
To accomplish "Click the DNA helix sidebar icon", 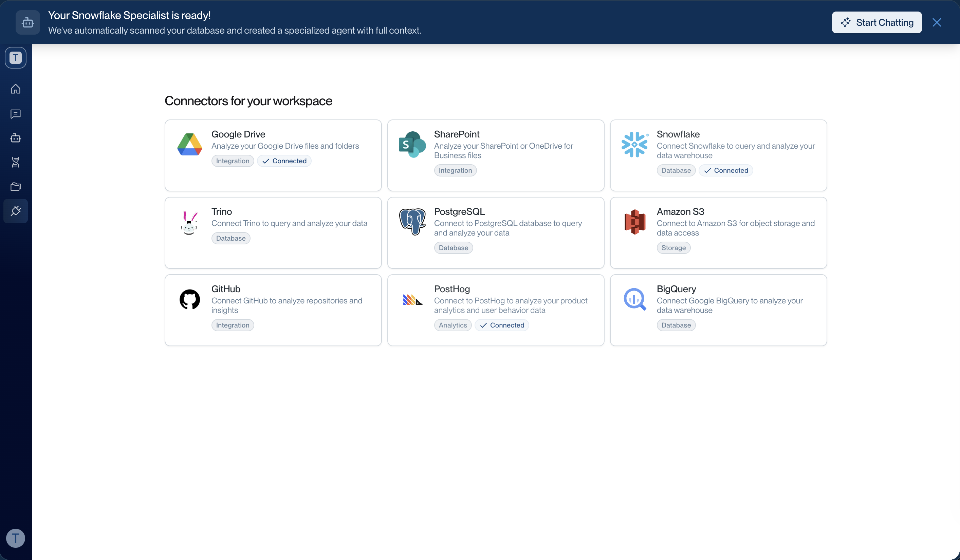I will 16,162.
